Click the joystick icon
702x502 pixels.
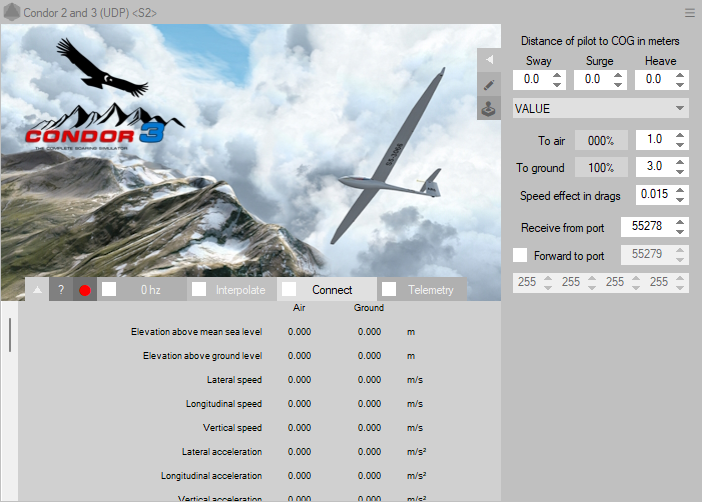point(489,108)
